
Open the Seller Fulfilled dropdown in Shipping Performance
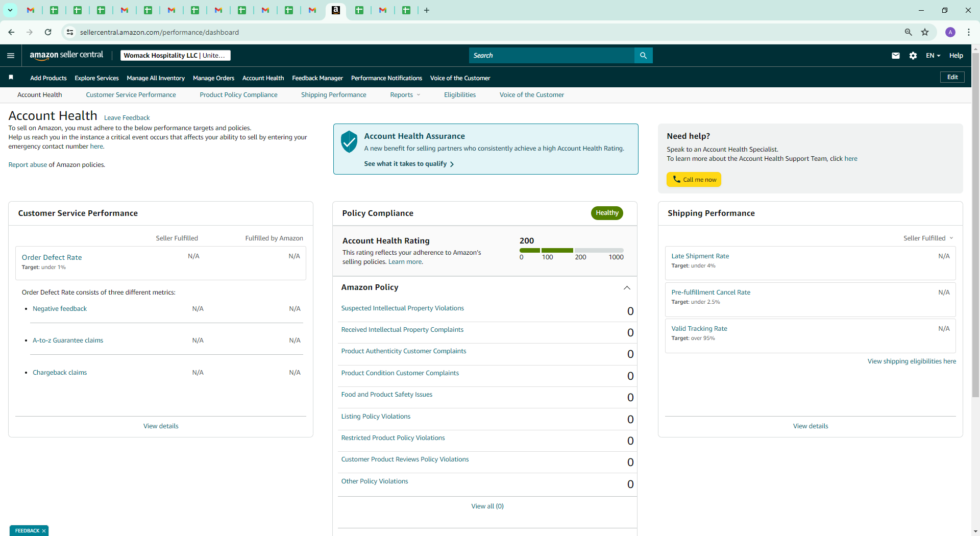928,238
